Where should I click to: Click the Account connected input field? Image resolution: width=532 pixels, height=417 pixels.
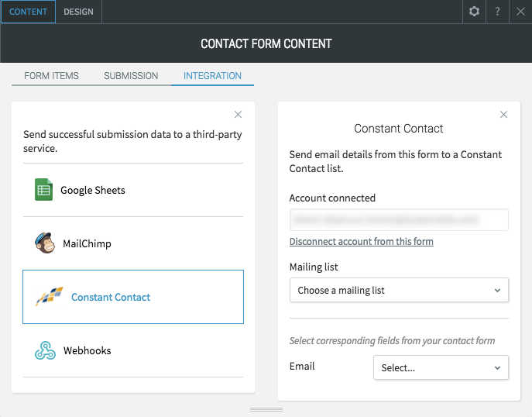[x=399, y=219]
